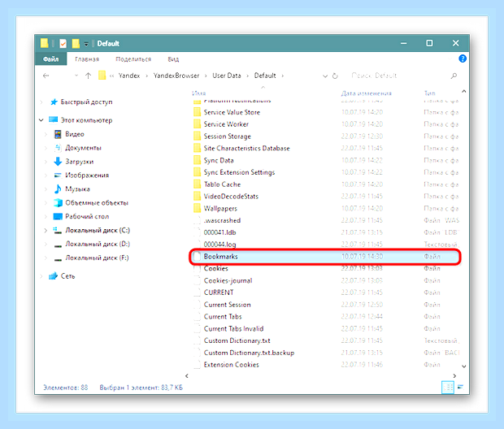Screen dimensions: 504x429
Task: Switch to details view layout icon
Action: (447, 388)
